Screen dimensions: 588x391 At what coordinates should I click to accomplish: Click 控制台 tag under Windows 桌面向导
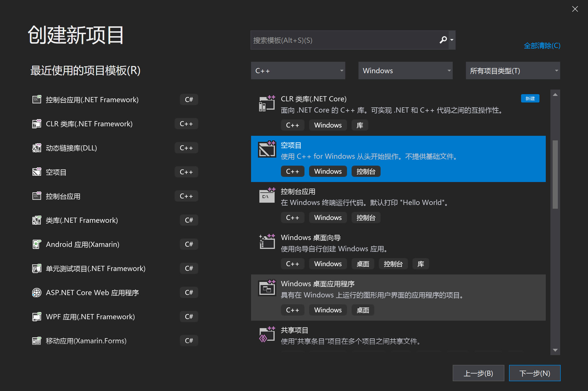tap(393, 264)
